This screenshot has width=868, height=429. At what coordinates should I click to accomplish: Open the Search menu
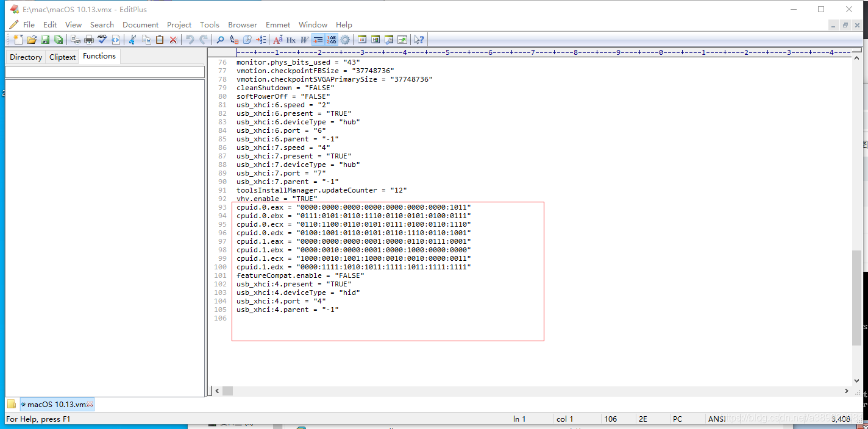pyautogui.click(x=102, y=25)
